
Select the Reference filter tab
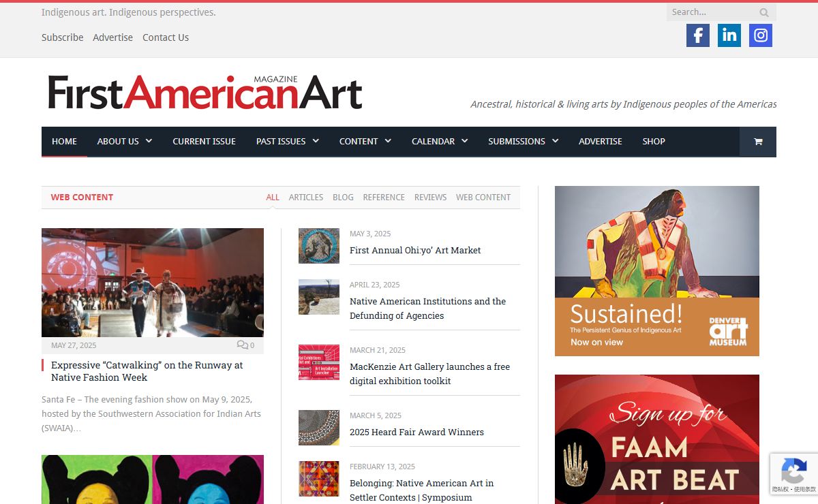[384, 198]
